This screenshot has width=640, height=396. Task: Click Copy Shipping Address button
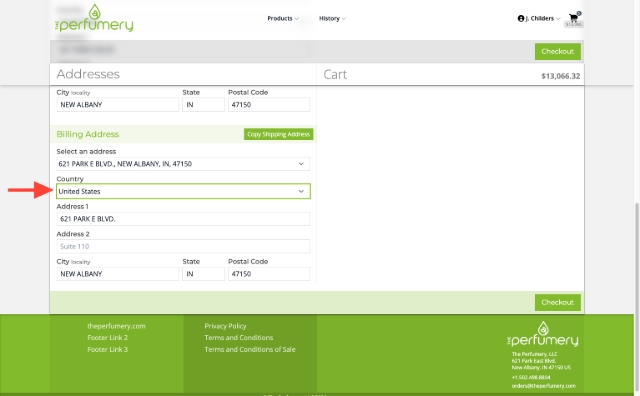coord(278,134)
